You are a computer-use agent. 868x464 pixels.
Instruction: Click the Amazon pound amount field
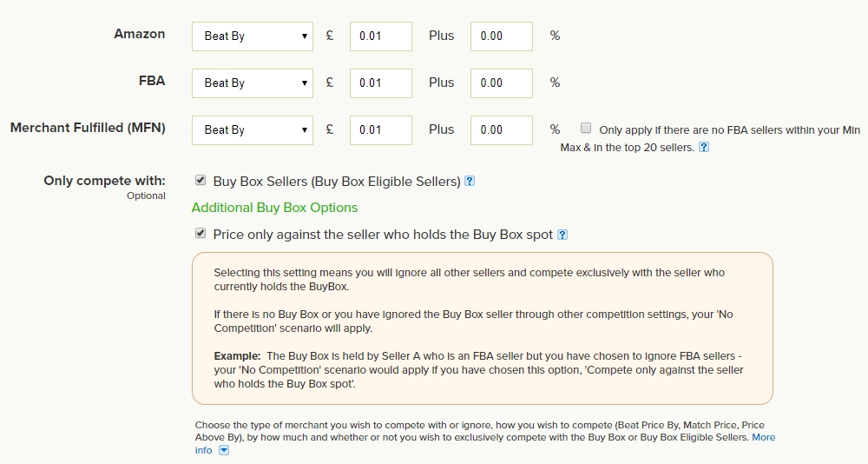380,36
